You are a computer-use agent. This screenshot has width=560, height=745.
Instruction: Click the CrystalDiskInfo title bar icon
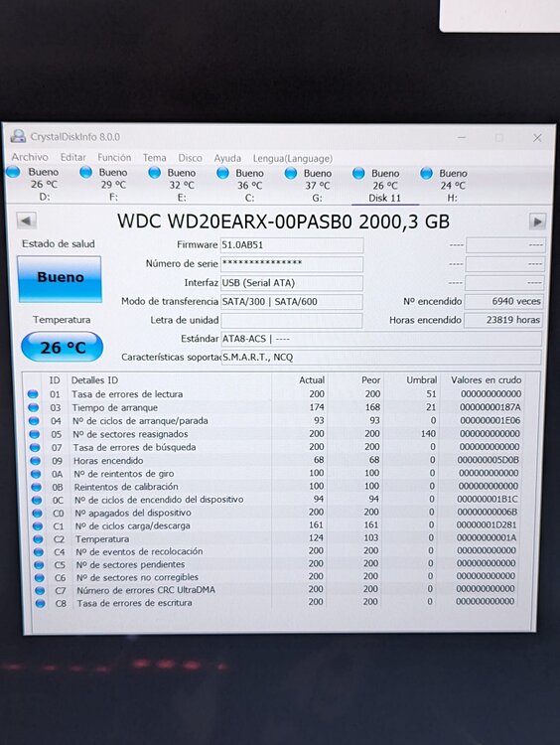pyautogui.click(x=18, y=136)
